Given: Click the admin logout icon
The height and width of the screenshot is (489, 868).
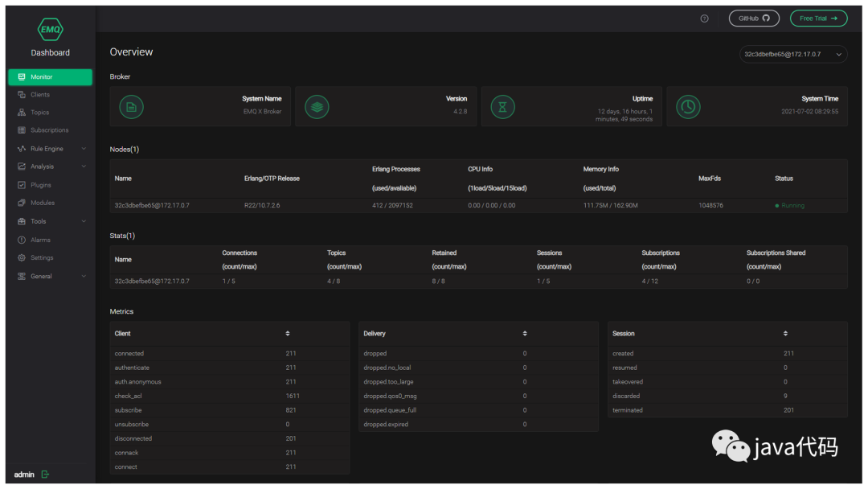Looking at the screenshot, I should point(45,474).
